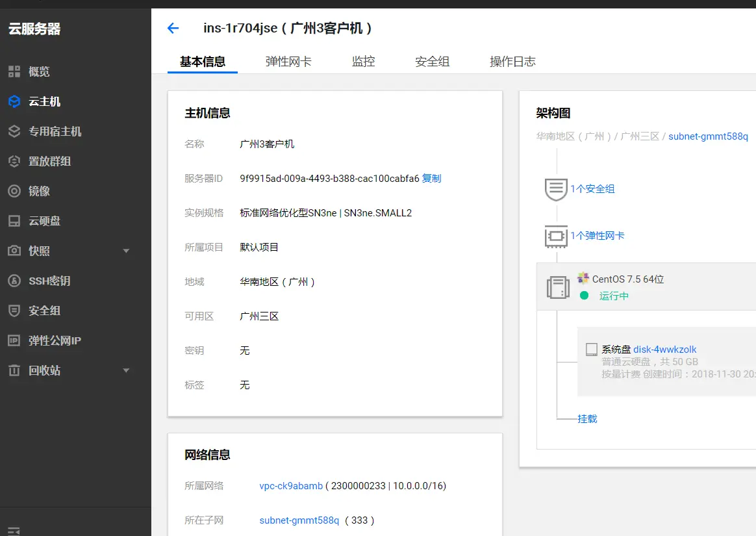Click the back arrow icon

[x=173, y=28]
